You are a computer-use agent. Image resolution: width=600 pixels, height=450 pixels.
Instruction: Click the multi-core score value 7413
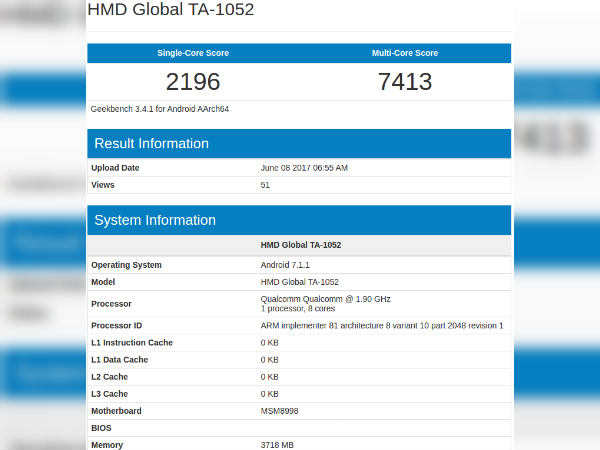pyautogui.click(x=405, y=82)
